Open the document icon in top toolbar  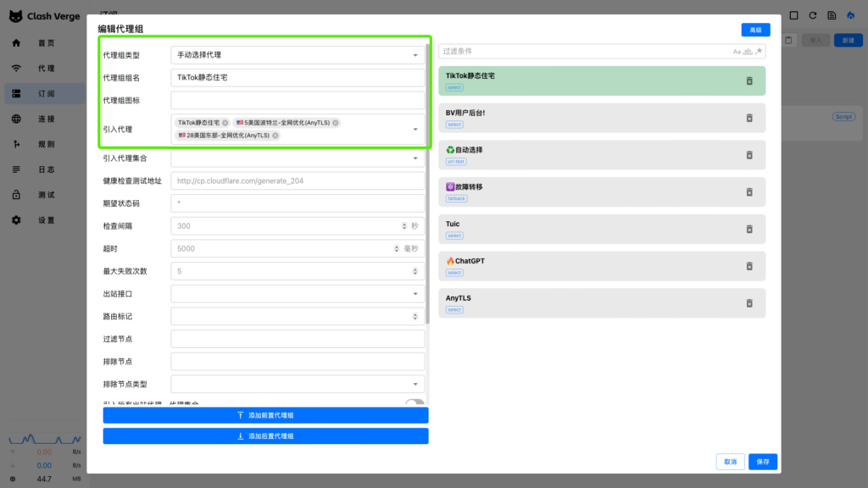point(832,15)
